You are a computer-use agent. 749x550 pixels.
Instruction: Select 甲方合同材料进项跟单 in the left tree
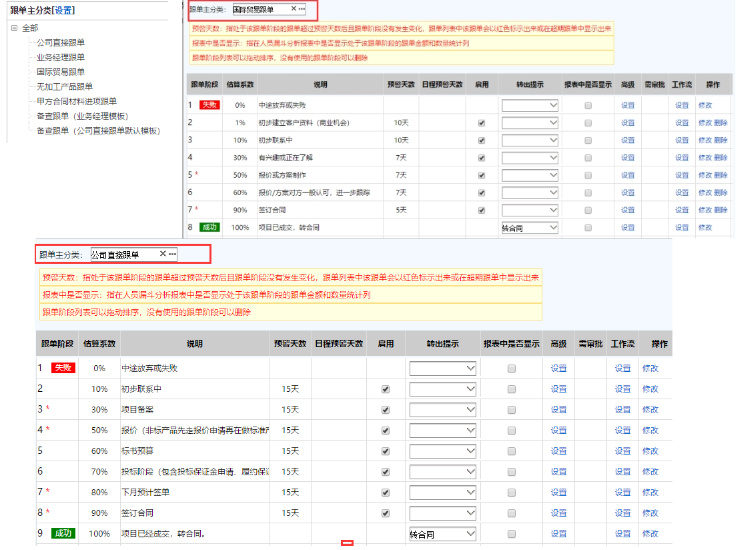[76, 101]
